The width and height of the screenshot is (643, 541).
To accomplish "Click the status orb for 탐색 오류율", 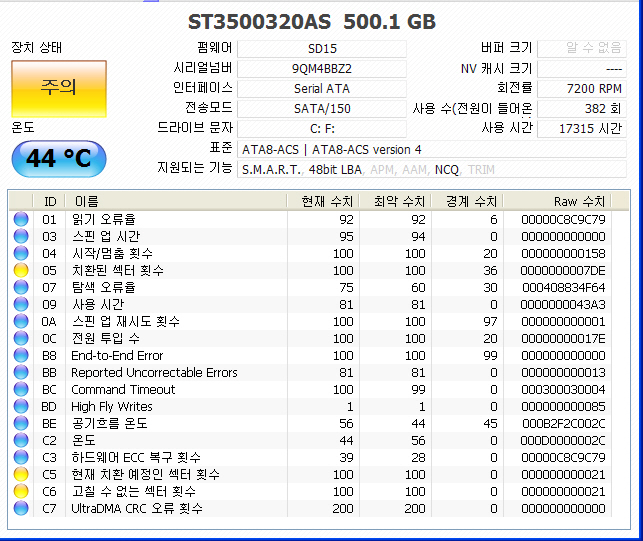I will click(x=21, y=288).
